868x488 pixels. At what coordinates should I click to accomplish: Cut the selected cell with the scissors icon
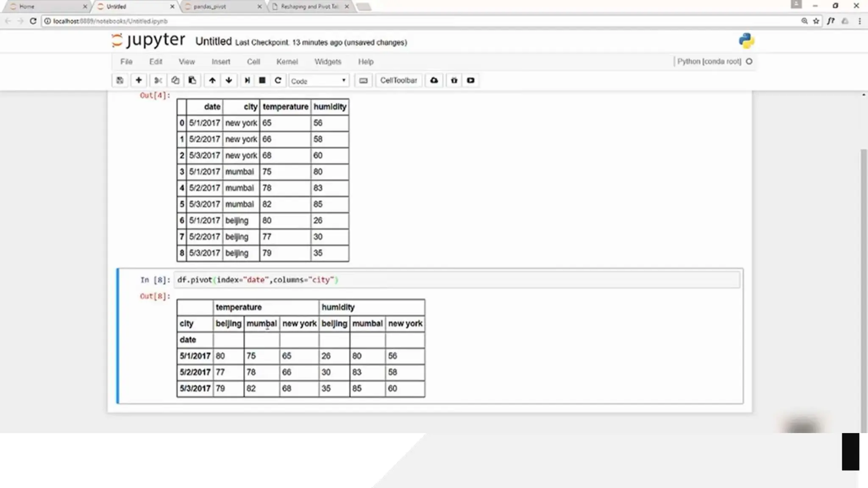pyautogui.click(x=158, y=80)
